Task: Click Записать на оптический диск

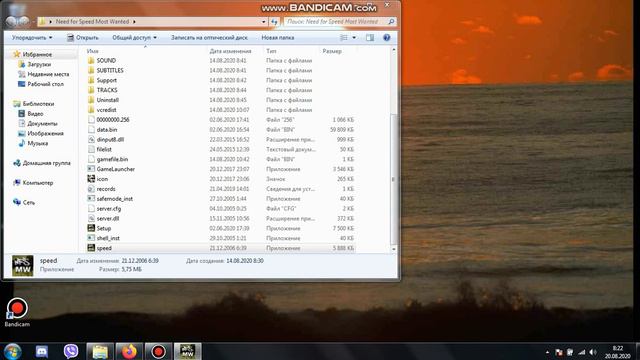Action: (209, 38)
